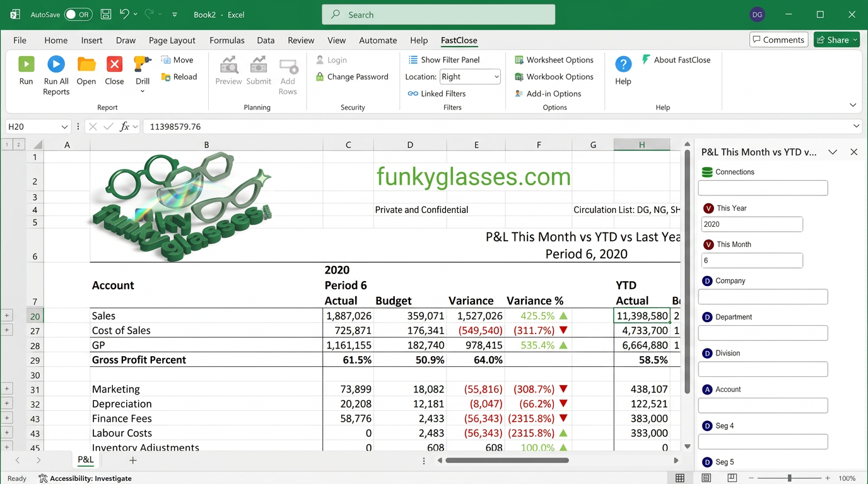Click Run All Reports icon

(x=56, y=64)
